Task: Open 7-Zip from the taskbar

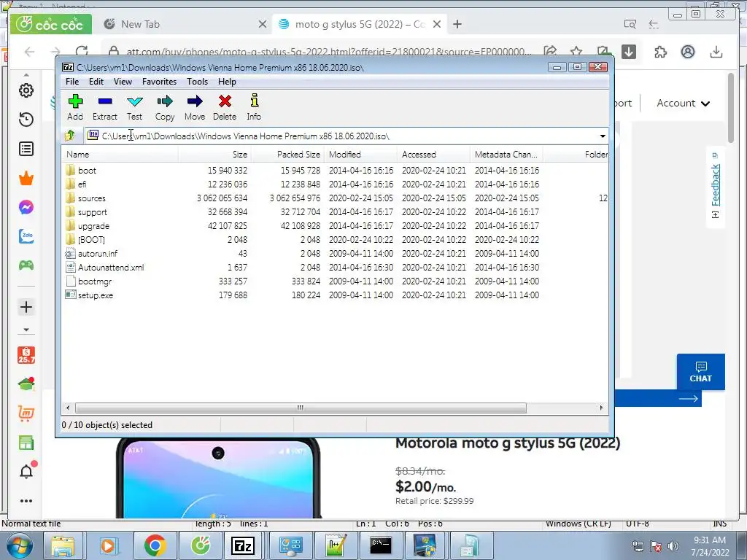Action: (x=242, y=545)
